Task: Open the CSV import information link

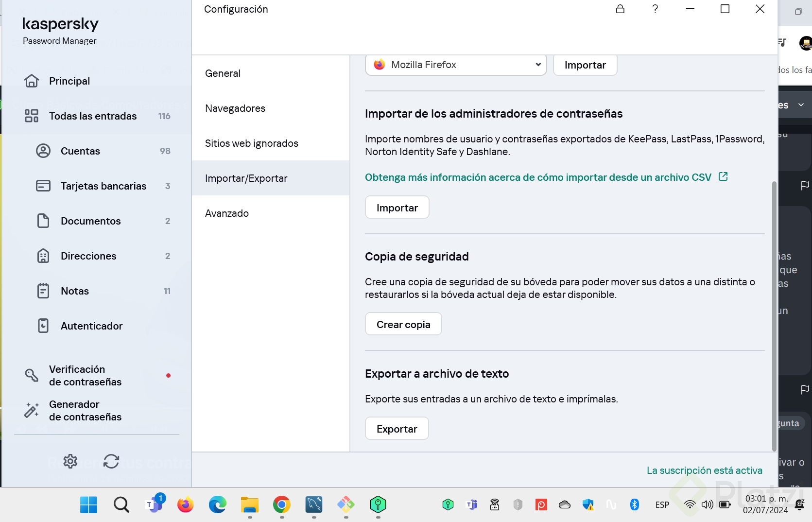Action: (x=538, y=177)
